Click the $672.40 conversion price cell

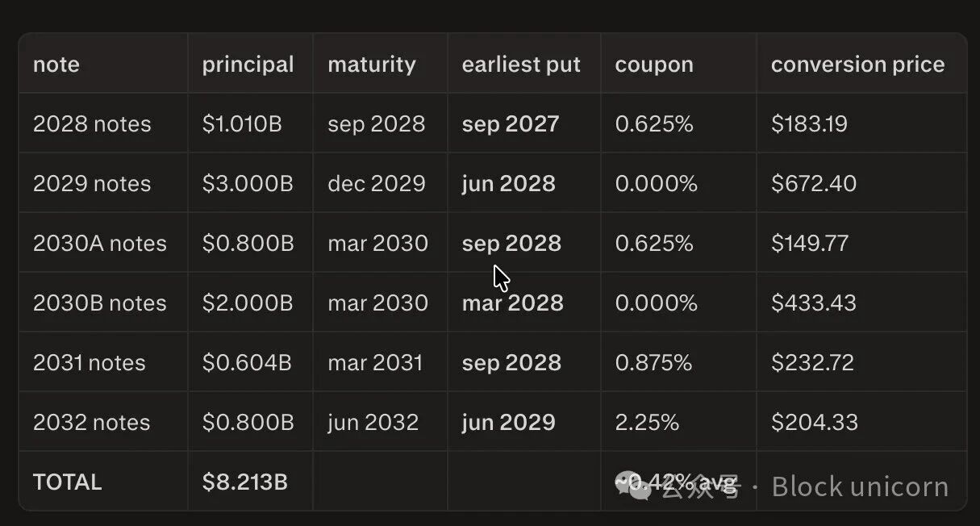[x=814, y=184]
